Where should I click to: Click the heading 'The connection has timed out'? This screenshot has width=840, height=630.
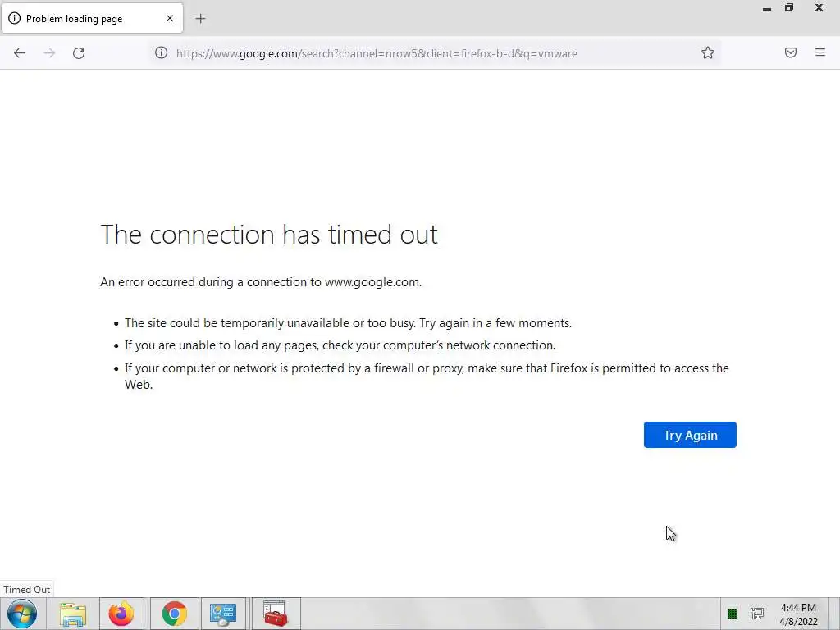[x=269, y=235]
